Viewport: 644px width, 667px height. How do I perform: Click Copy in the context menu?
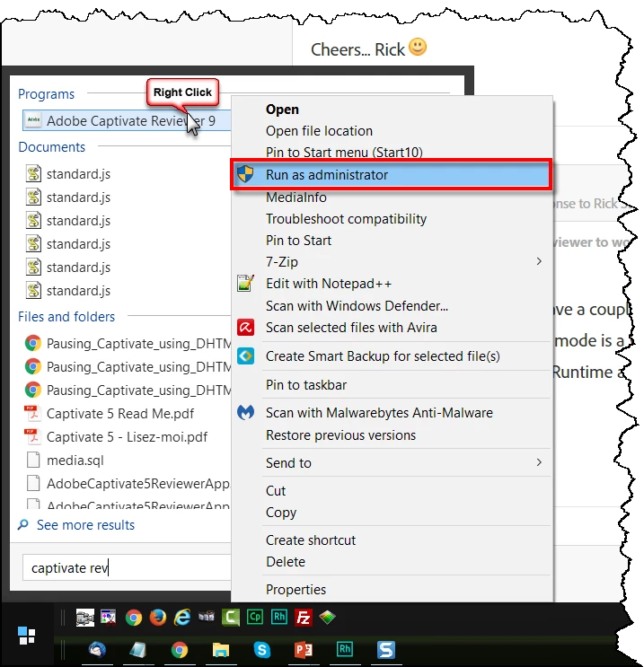point(392,513)
